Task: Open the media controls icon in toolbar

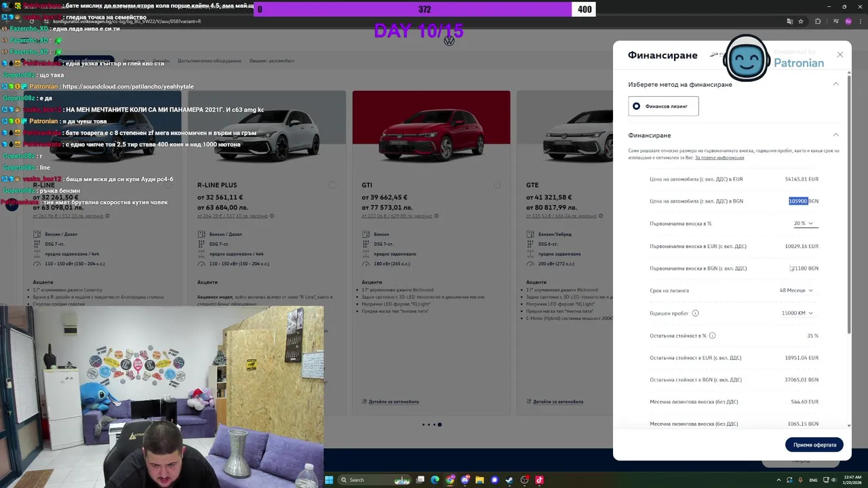Action: 835,21
